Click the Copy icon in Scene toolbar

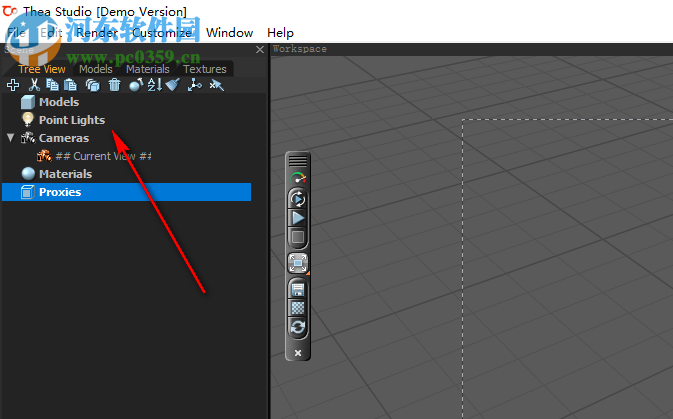point(52,85)
